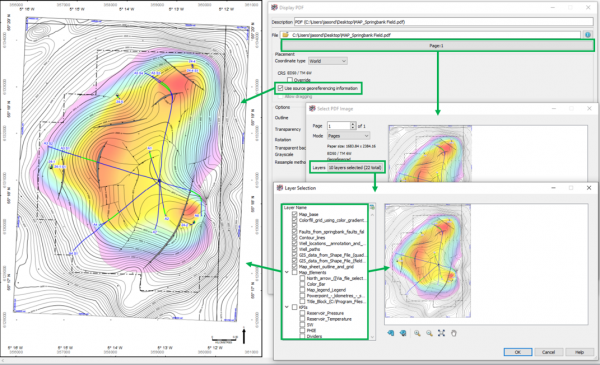Enable the SW layer checkbox

[302, 324]
